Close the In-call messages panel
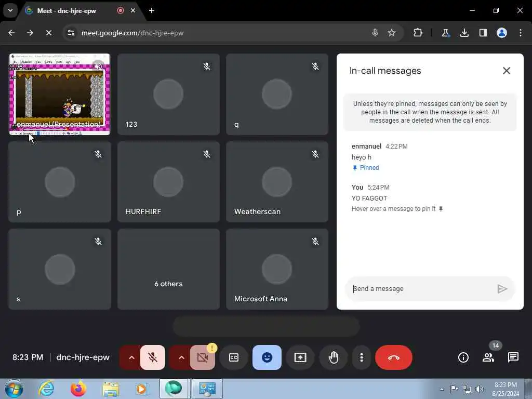 tap(506, 71)
